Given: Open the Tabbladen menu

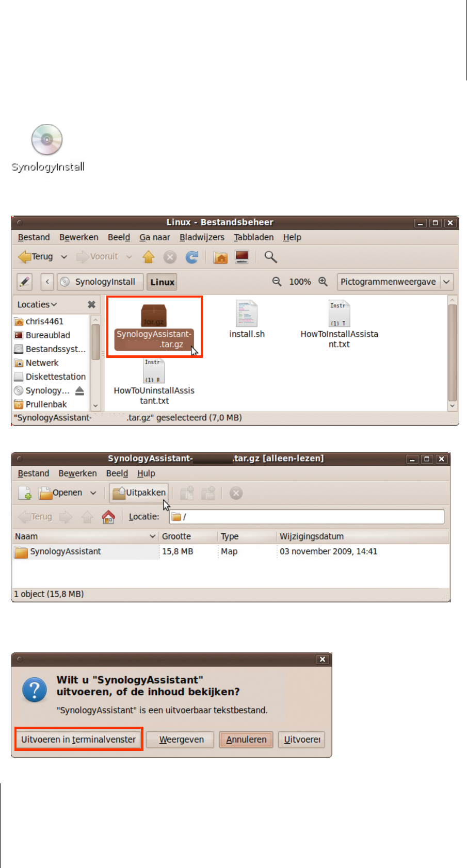Looking at the screenshot, I should tap(253, 237).
